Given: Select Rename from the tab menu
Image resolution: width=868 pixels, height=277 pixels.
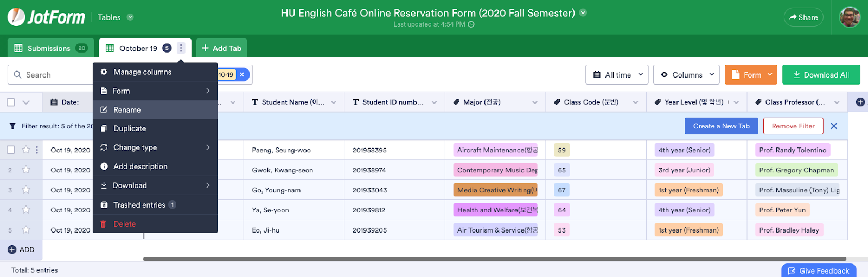Looking at the screenshot, I should pyautogui.click(x=127, y=110).
